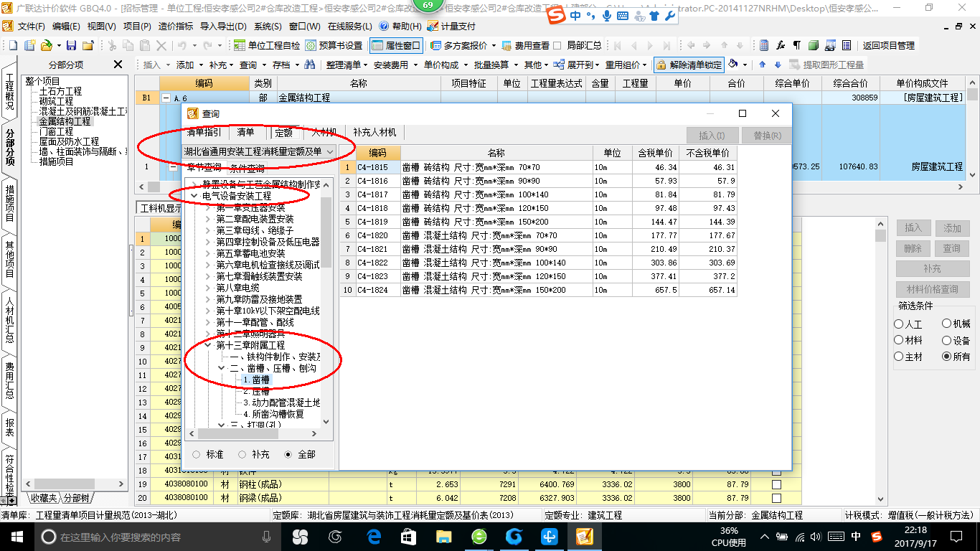Open 费用查看 fee view
Viewport: 980px width, 551px height.
coord(526,45)
